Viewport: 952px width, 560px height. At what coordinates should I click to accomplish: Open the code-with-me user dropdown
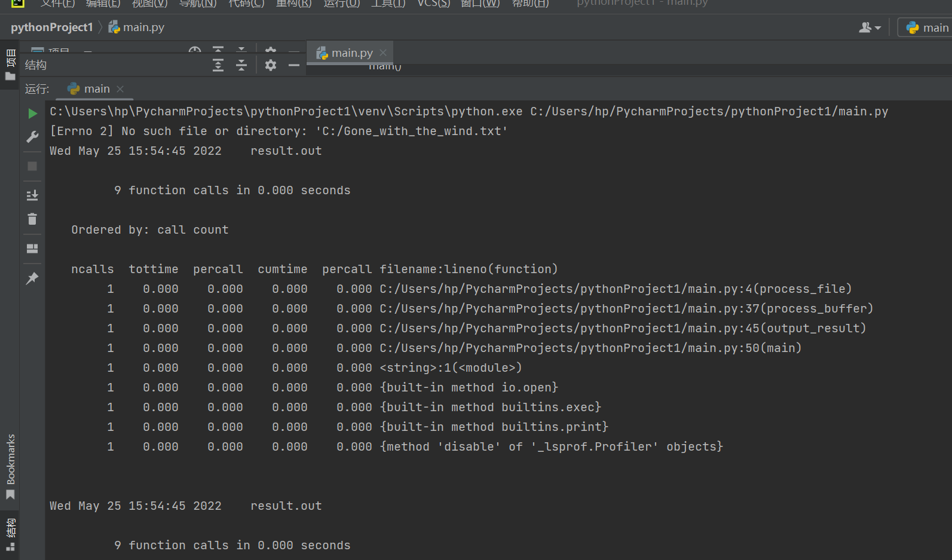pyautogui.click(x=870, y=27)
